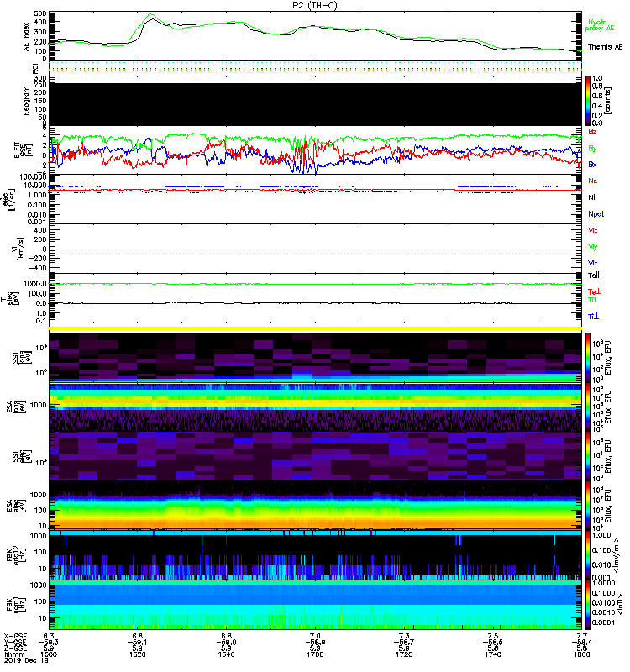The height and width of the screenshot is (672, 630).
Task: Select the green "By" legend label
Action: [592, 149]
